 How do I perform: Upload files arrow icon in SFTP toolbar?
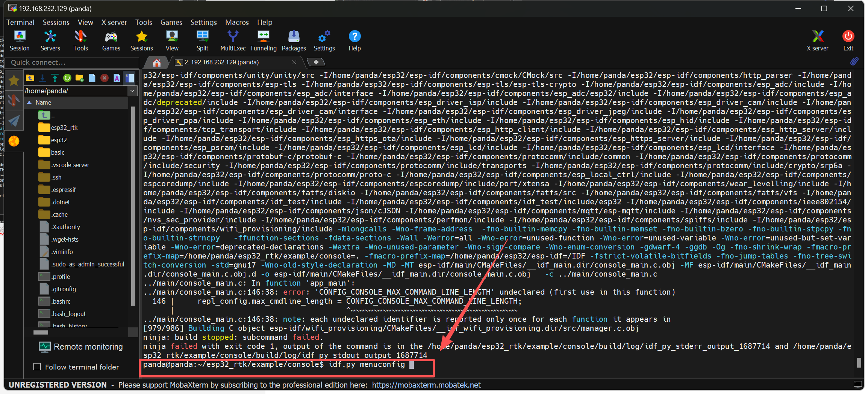55,78
